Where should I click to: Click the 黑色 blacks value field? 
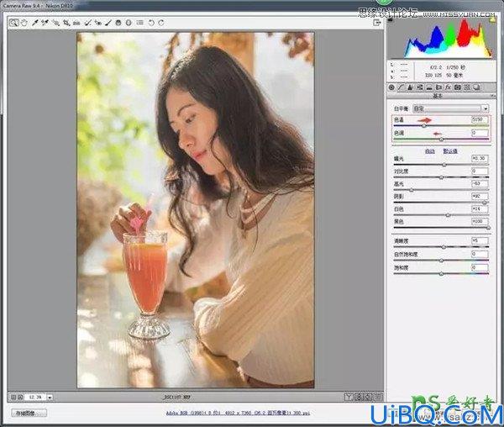[480, 222]
